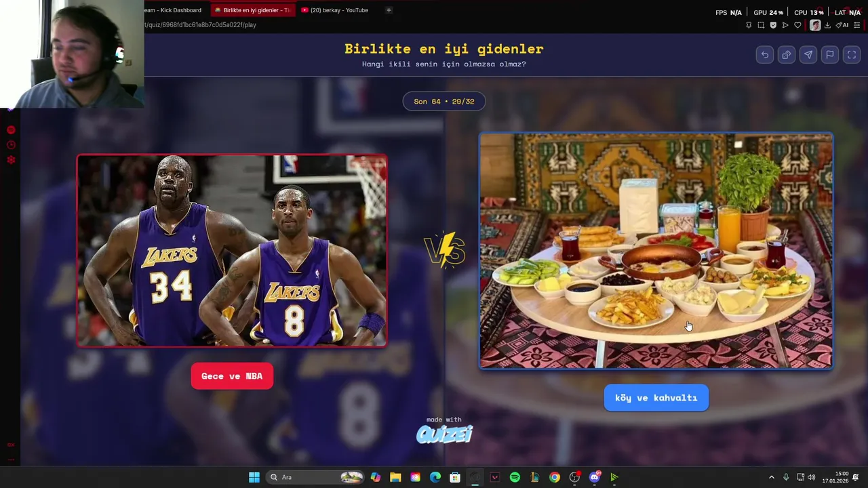Open Spotify from the taskbar
This screenshot has height=488, width=868.
click(x=515, y=477)
